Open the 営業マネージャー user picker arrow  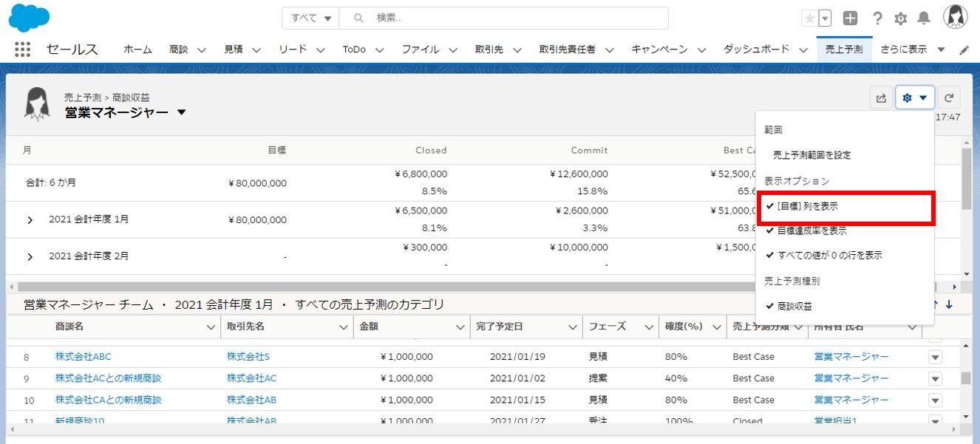[182, 113]
